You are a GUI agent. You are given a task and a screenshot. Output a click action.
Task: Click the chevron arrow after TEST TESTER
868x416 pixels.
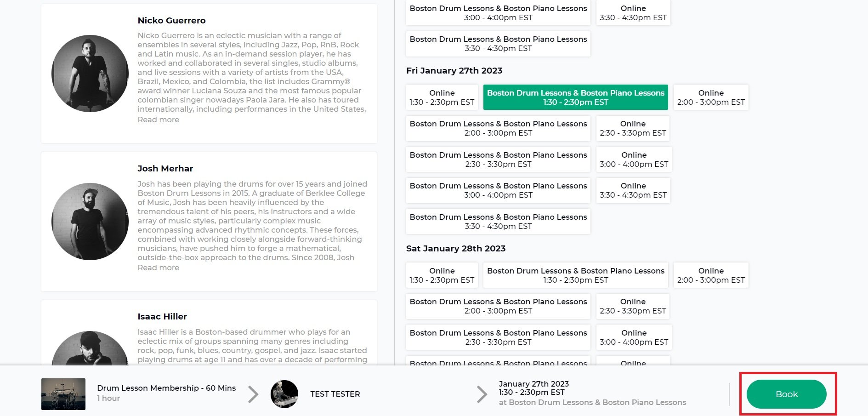(x=482, y=394)
